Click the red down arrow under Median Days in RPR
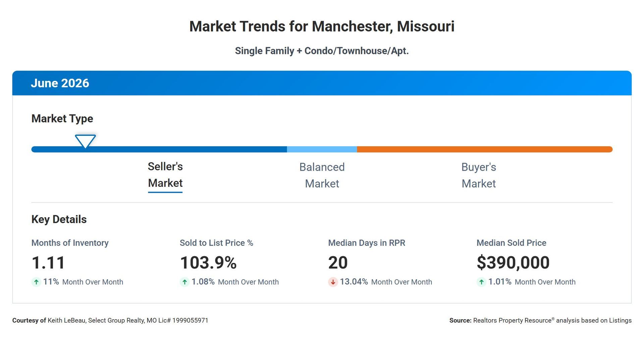 point(333,282)
